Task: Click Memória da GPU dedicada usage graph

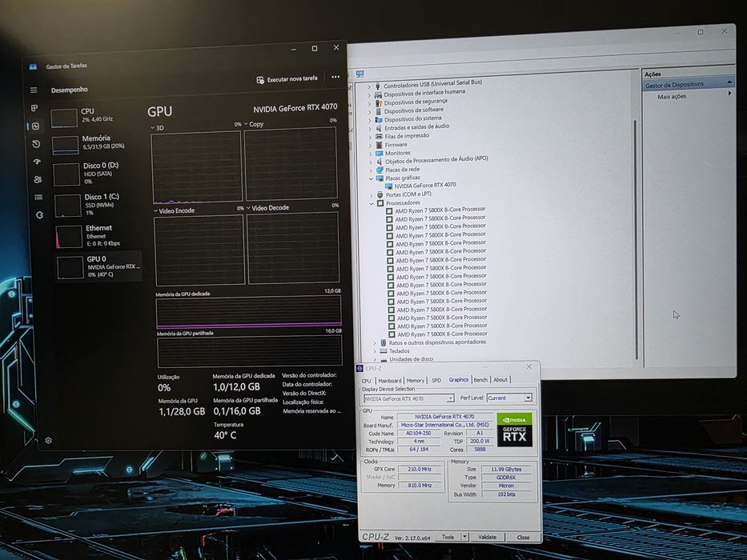Action: pyautogui.click(x=249, y=312)
